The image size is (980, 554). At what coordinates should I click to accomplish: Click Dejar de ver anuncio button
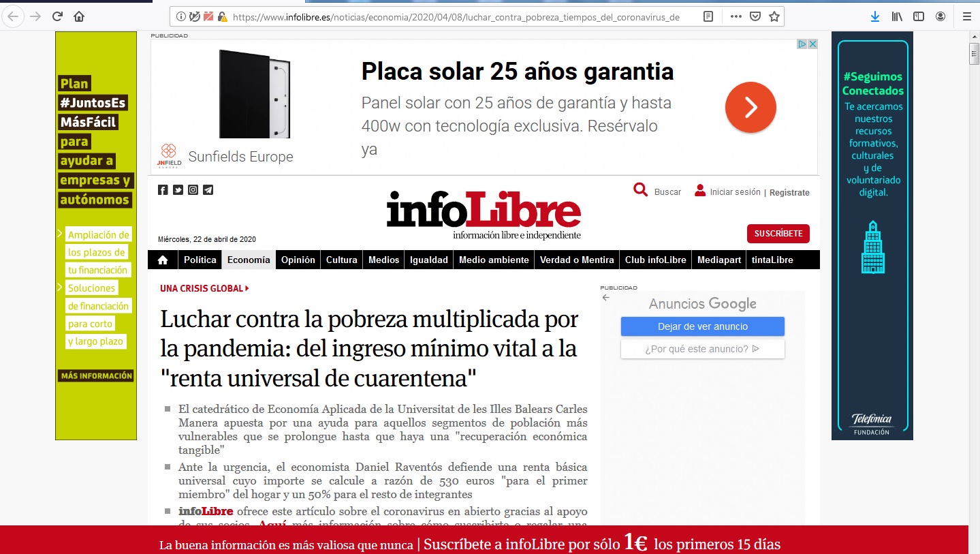(x=703, y=326)
